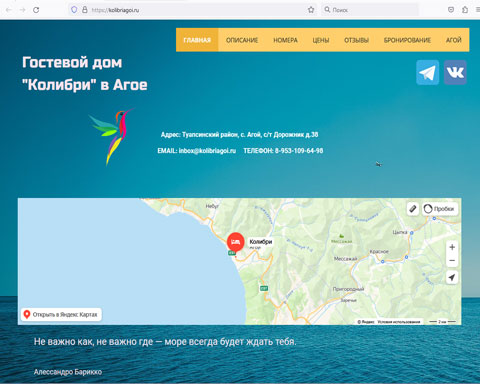
Task: Click the Pocket save icon in toolbar
Action: point(451,10)
